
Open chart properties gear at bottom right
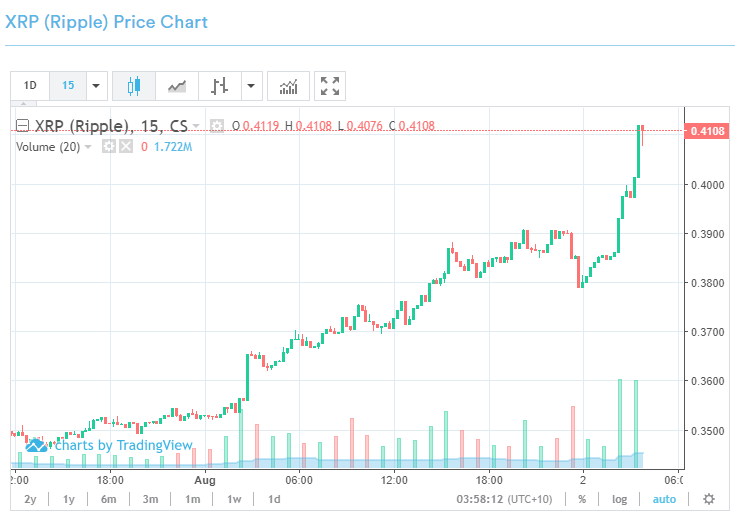(709, 499)
